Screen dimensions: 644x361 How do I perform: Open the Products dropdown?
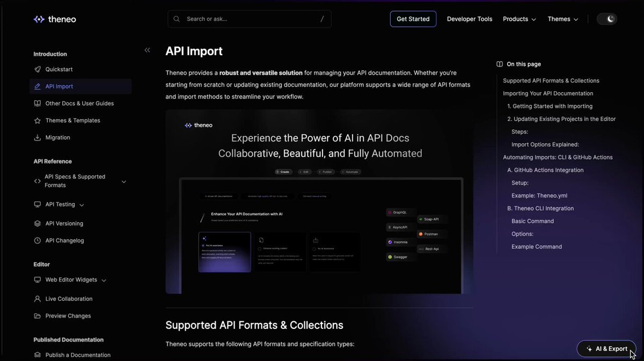click(x=519, y=19)
